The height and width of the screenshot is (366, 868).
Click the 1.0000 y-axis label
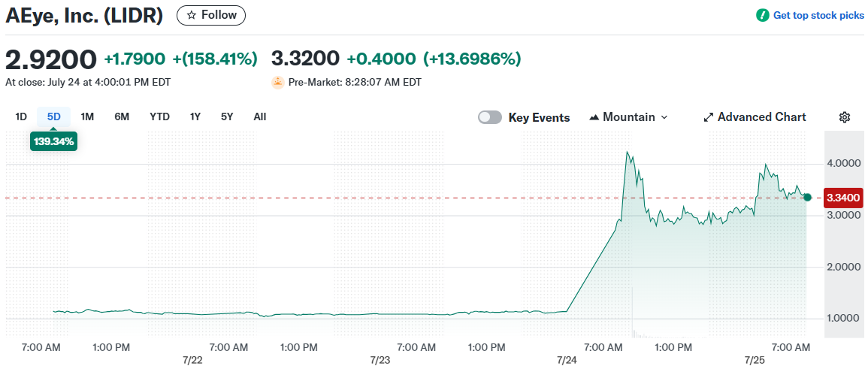pos(844,319)
